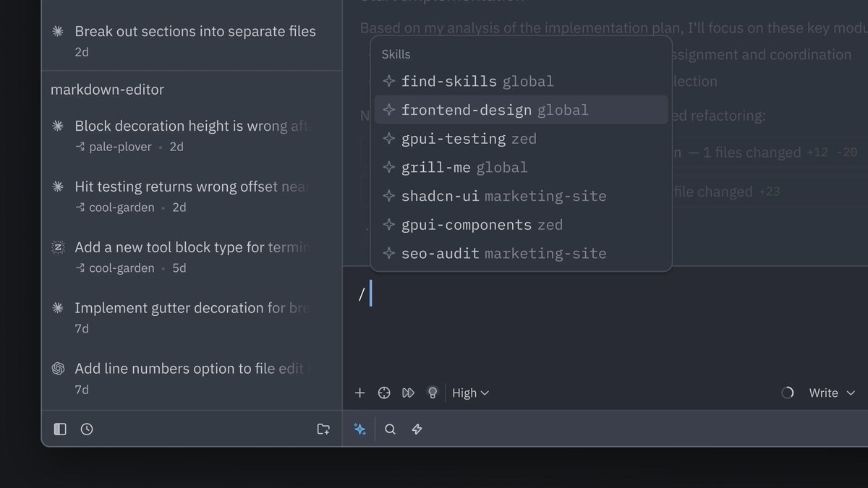Image resolution: width=868 pixels, height=488 pixels.
Task: Click the sparkle icon beside grill-me
Action: 389,167
